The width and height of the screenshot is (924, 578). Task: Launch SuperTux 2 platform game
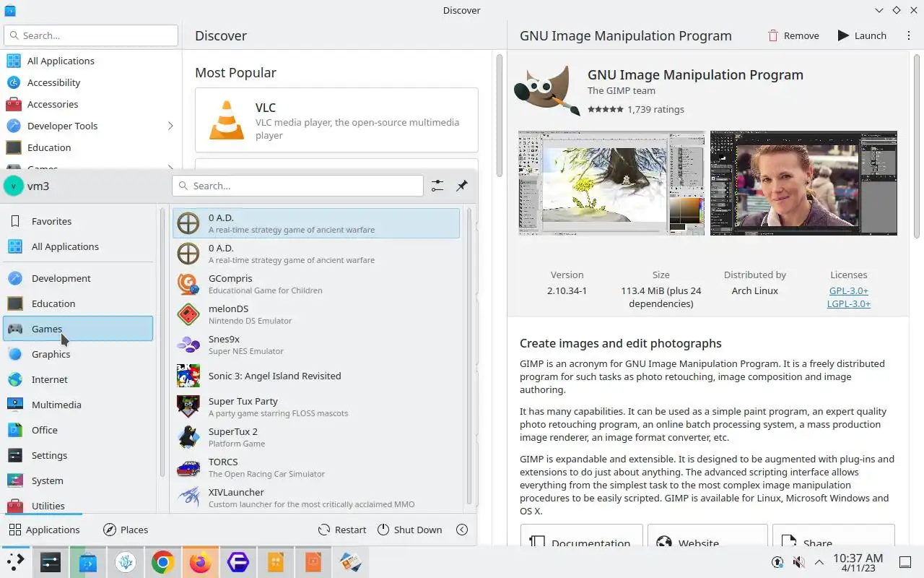coord(316,436)
